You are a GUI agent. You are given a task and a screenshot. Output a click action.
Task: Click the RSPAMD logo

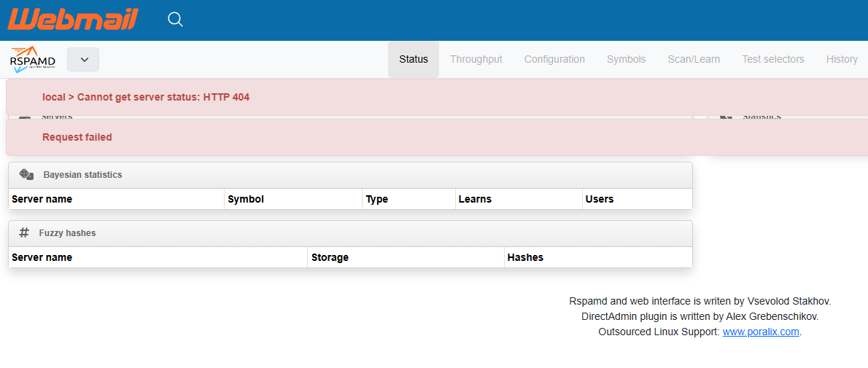(33, 60)
